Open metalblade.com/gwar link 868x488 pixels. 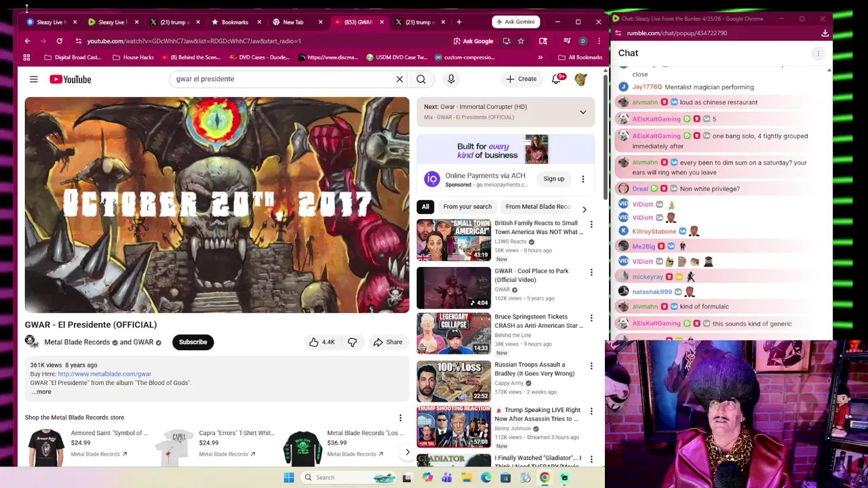coord(104,374)
